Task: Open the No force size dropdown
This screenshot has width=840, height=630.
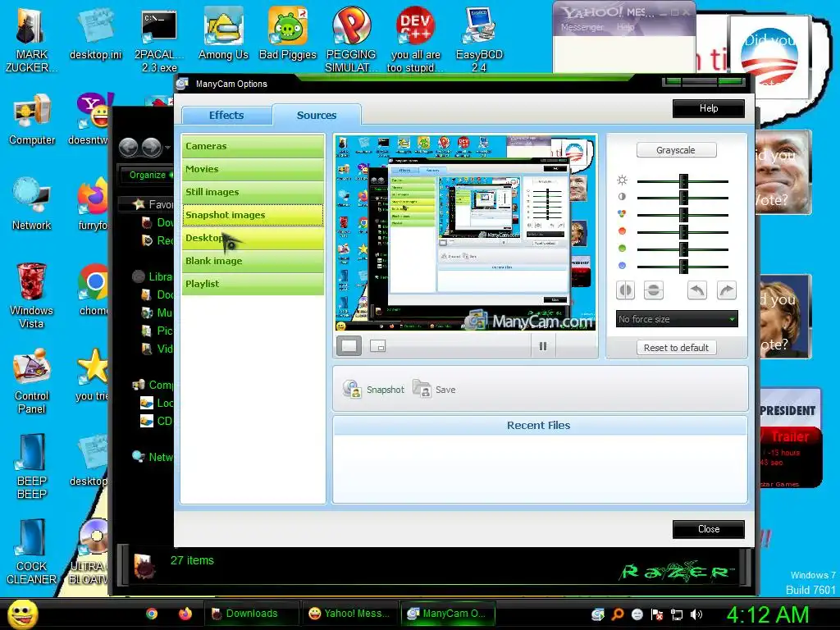Action: [x=677, y=319]
